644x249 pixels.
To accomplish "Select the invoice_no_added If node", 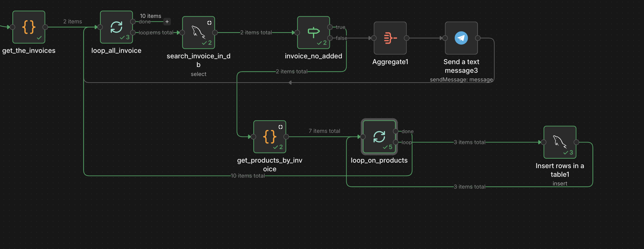I will coord(313,33).
